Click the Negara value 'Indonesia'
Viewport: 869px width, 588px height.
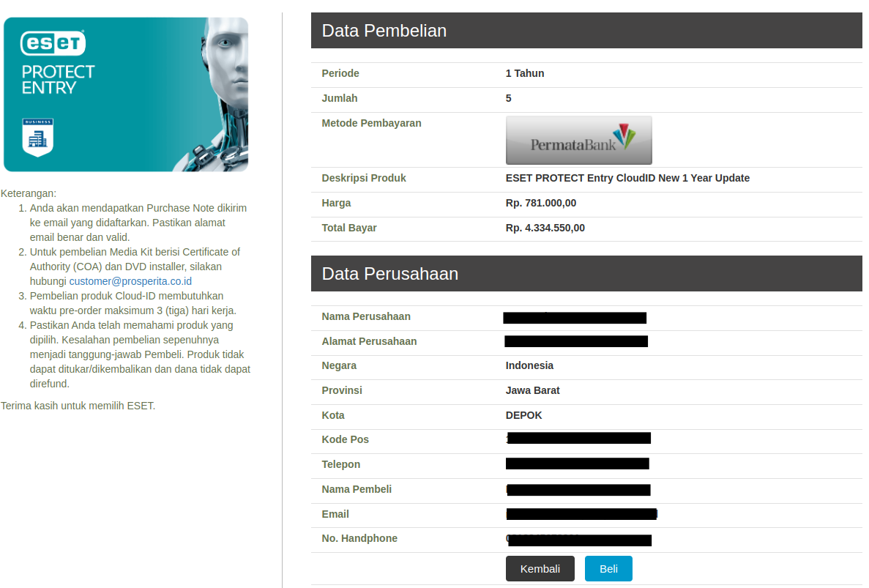(x=529, y=365)
